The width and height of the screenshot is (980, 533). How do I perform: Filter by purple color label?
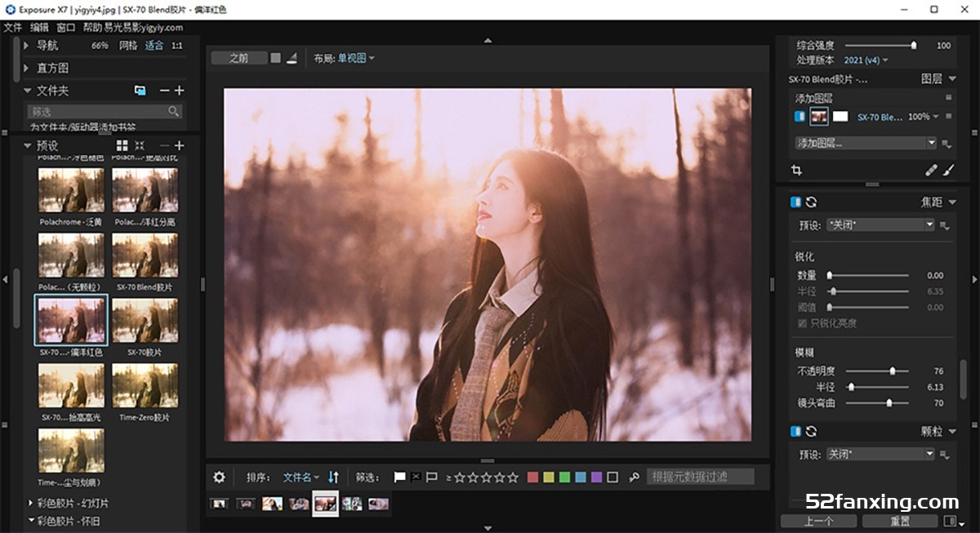596,477
